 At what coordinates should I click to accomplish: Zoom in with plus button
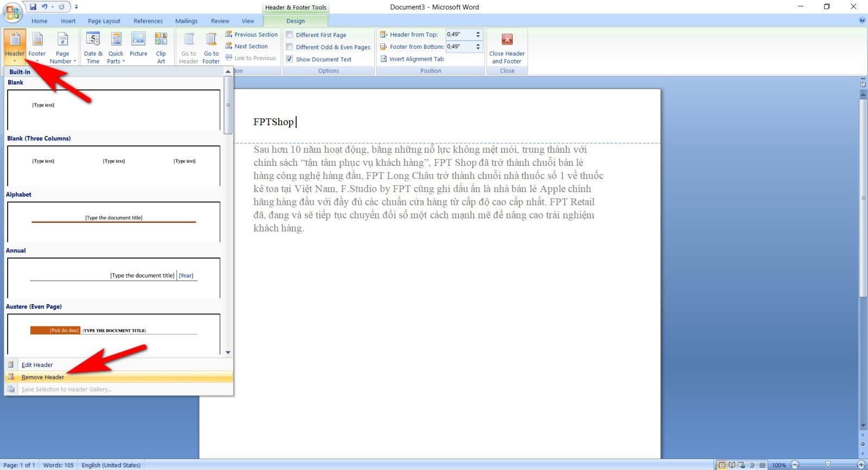click(861, 465)
